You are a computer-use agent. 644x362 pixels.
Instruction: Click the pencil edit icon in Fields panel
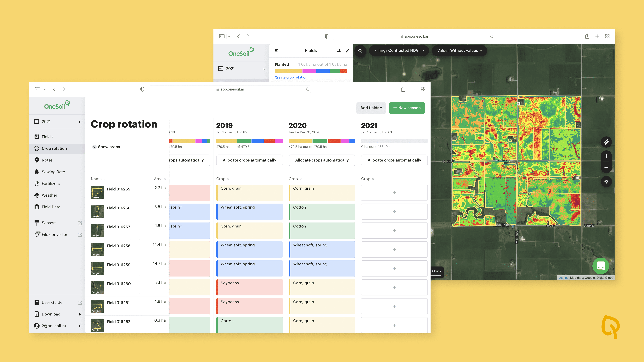(347, 51)
